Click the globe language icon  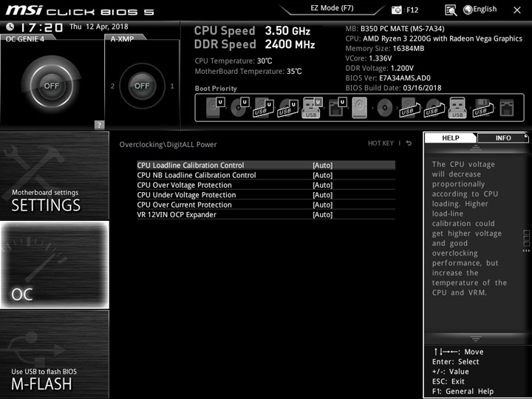click(x=468, y=10)
